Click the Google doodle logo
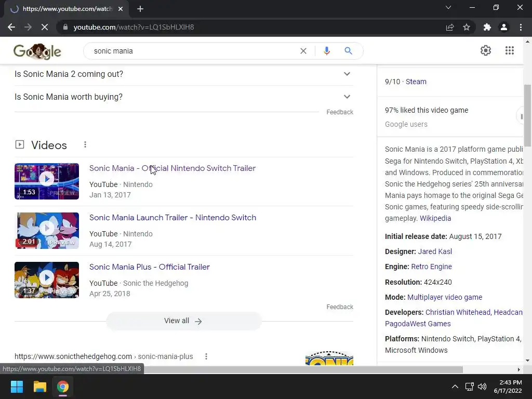Screen dimensions: 532x399 37,51
